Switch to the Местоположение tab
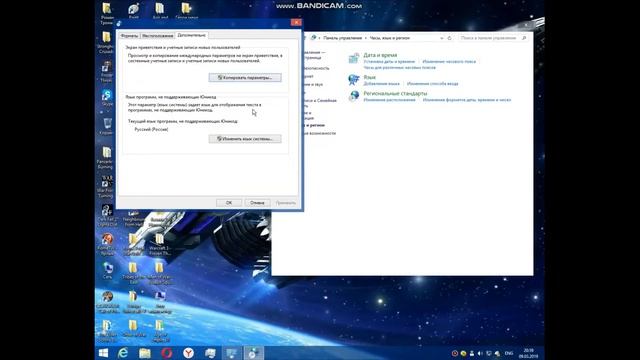Screen dimensions: 640x360 158,36
